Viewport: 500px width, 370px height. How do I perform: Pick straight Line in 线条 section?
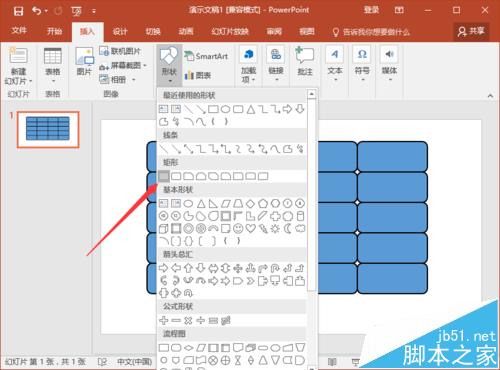163,149
